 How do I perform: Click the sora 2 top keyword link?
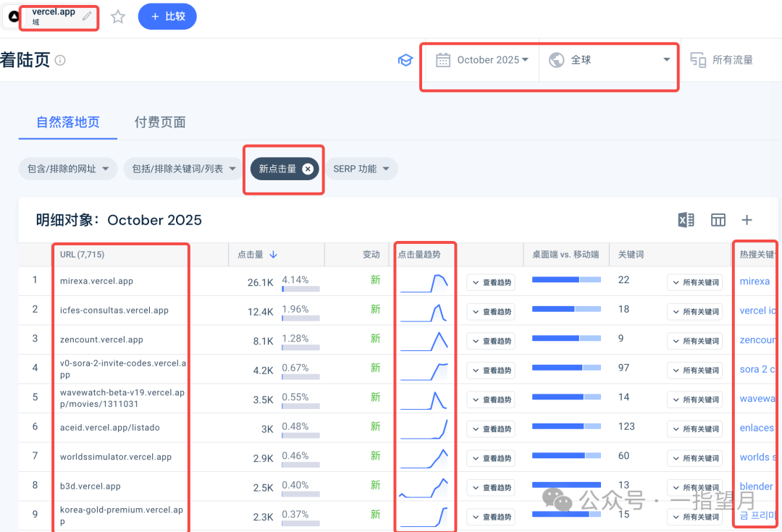pos(758,369)
